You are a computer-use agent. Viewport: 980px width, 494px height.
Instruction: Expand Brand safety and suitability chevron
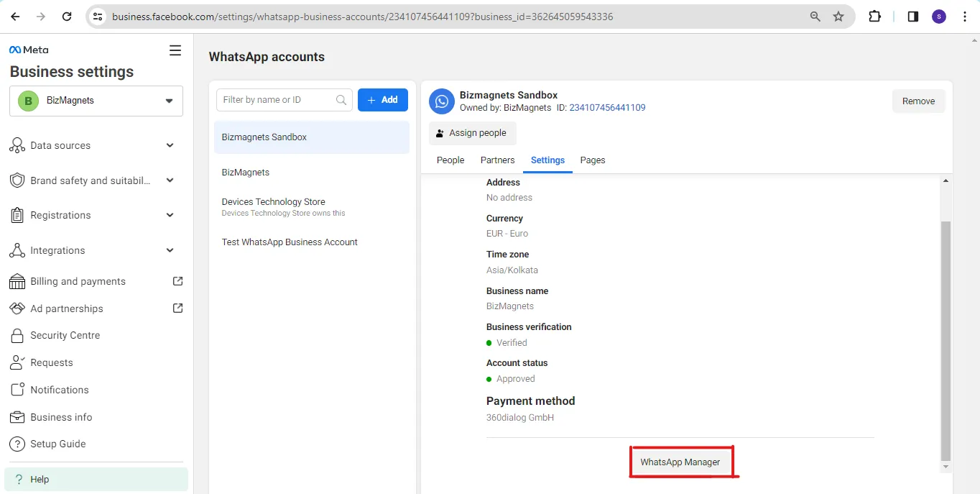(170, 180)
